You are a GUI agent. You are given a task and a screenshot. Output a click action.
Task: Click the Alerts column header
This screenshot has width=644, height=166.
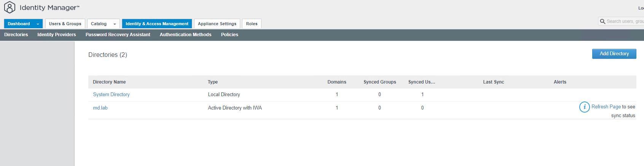pyautogui.click(x=560, y=82)
